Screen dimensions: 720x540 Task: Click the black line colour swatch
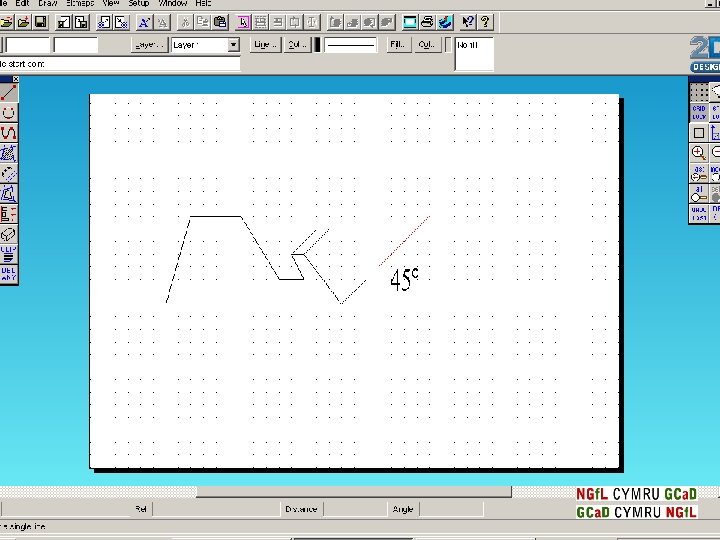point(317,45)
